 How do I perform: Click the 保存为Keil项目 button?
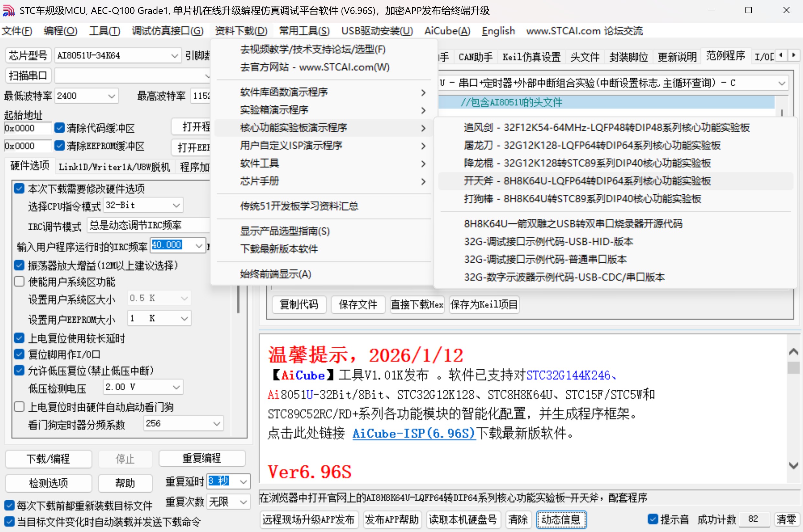click(484, 304)
